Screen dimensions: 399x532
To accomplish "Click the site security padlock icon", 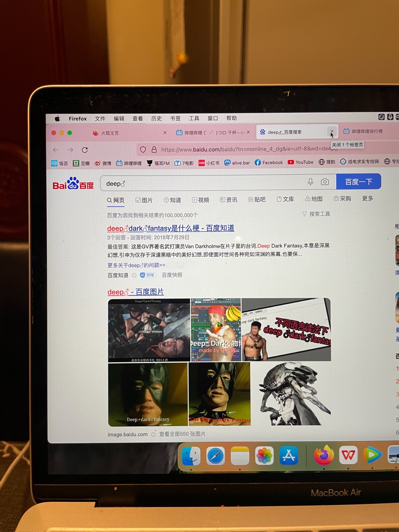I will 154,150.
